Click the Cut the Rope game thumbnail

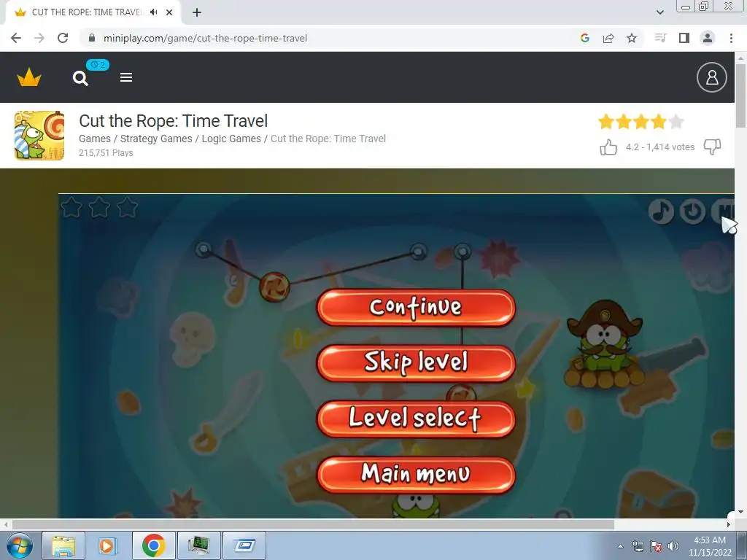(x=39, y=136)
